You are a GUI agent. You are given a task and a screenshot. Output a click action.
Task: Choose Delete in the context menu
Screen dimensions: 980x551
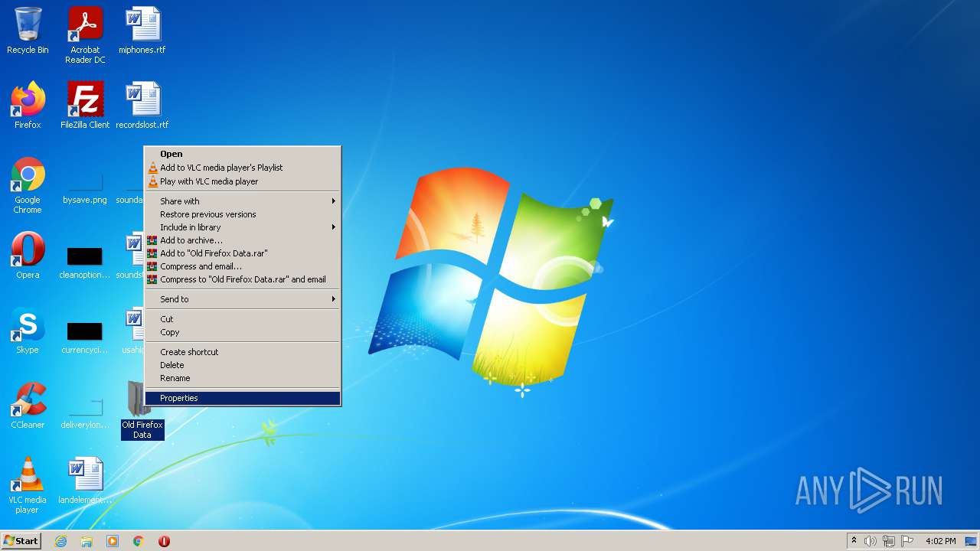[x=243, y=365]
